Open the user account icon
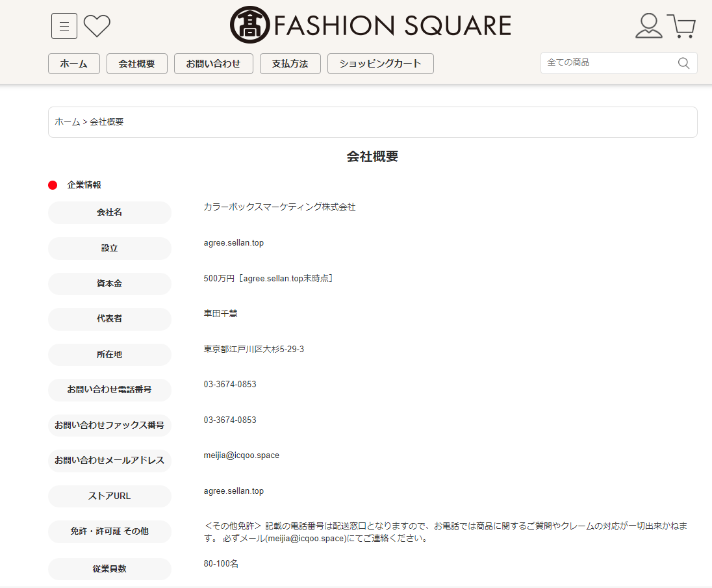The width and height of the screenshot is (712, 588). [x=648, y=26]
